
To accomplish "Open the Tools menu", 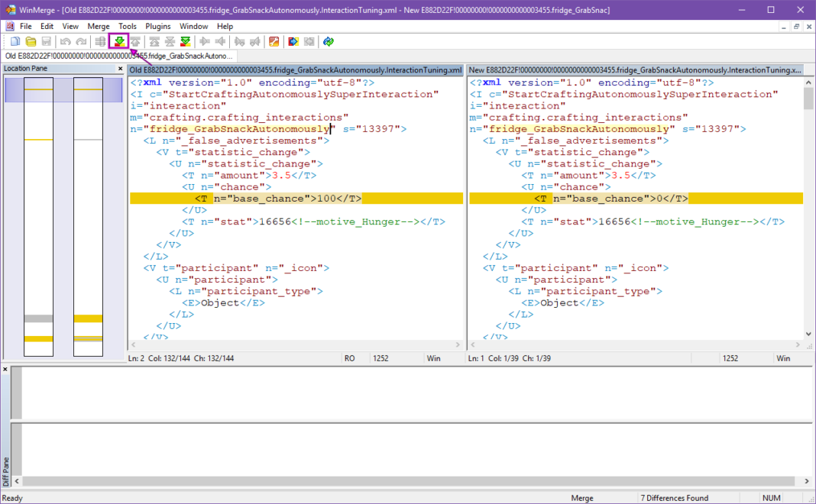I will tap(128, 26).
